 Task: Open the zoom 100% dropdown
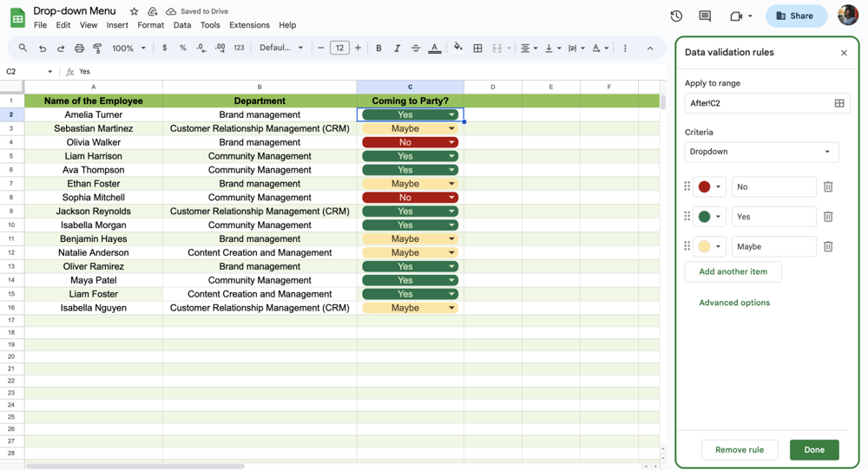click(128, 49)
